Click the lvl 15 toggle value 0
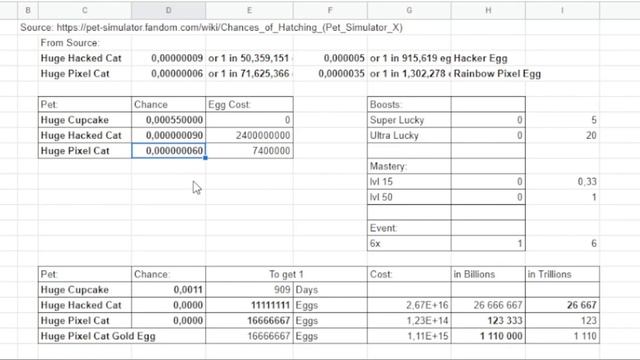Viewport: 640px width, 360px height. click(488, 182)
